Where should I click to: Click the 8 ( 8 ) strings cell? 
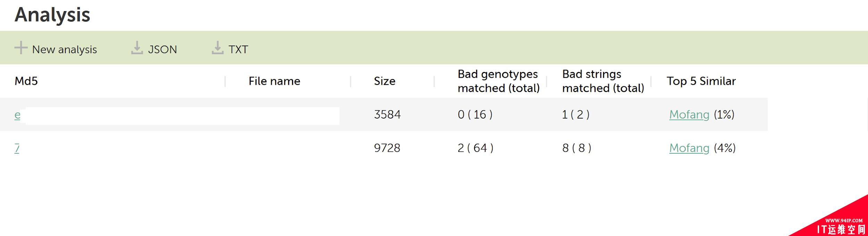tap(577, 148)
